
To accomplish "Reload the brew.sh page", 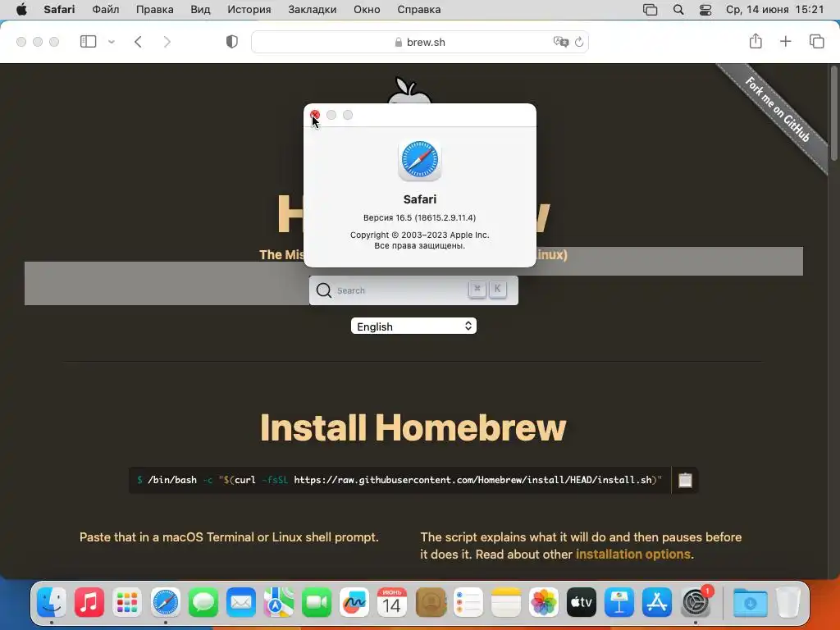I will 579,42.
